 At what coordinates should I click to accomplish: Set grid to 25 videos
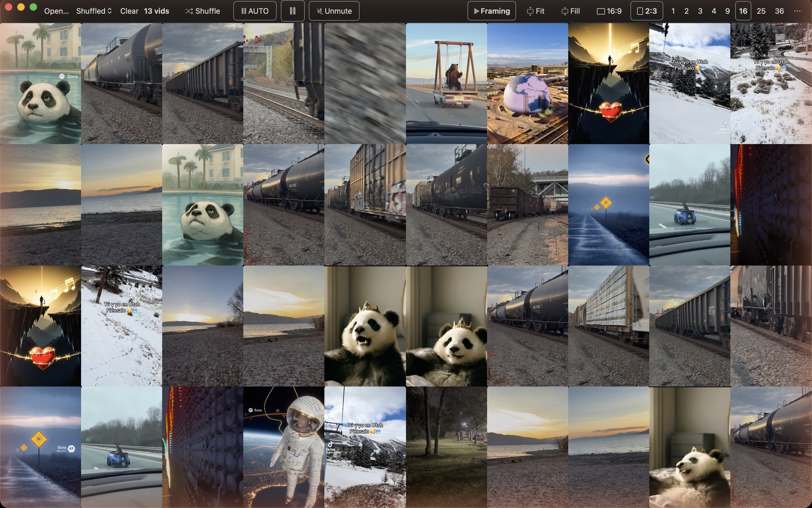pyautogui.click(x=761, y=11)
